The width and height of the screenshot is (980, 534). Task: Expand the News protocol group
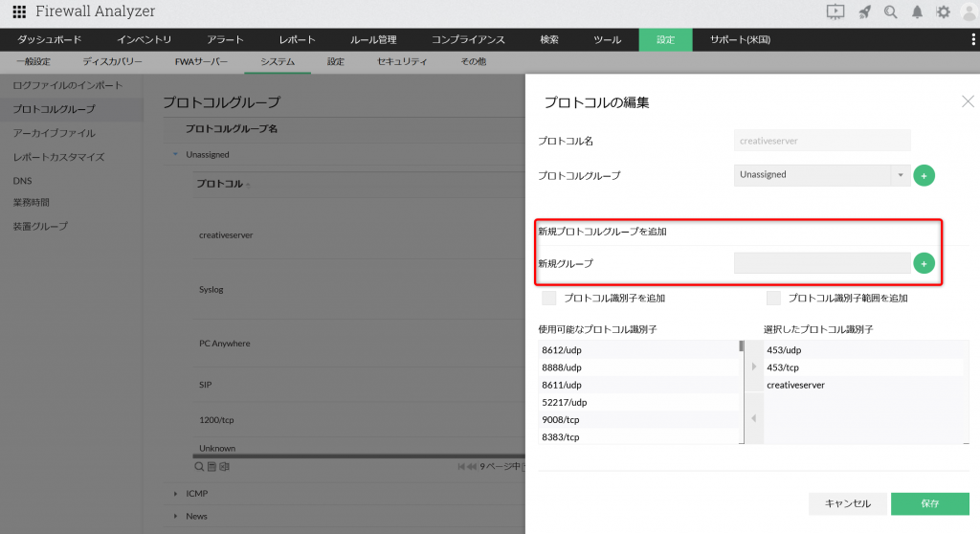pyautogui.click(x=176, y=517)
